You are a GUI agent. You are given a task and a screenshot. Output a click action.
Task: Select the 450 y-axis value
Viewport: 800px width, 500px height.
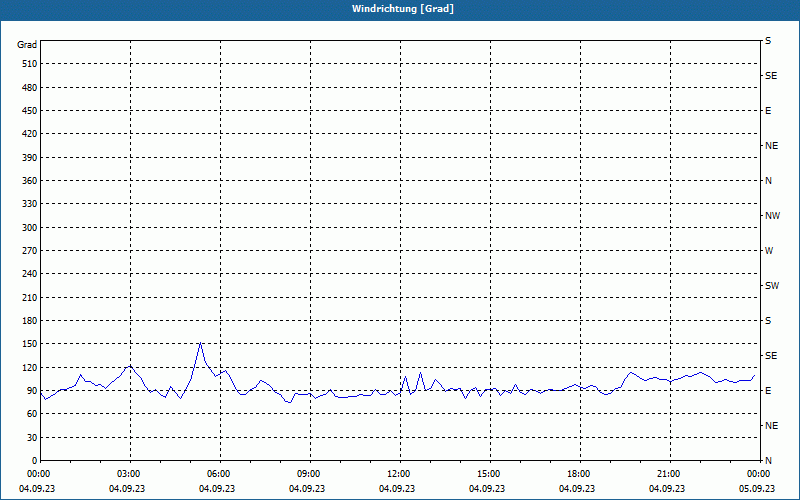pyautogui.click(x=30, y=111)
